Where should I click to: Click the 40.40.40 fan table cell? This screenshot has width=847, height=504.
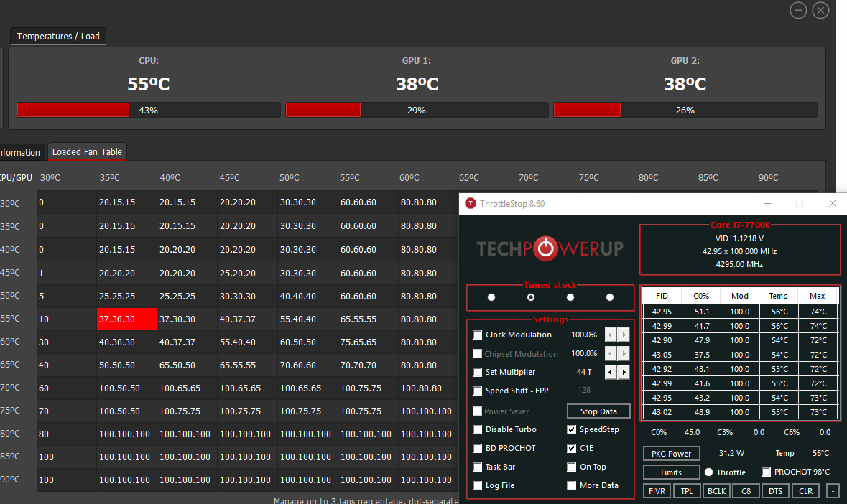[x=308, y=297]
